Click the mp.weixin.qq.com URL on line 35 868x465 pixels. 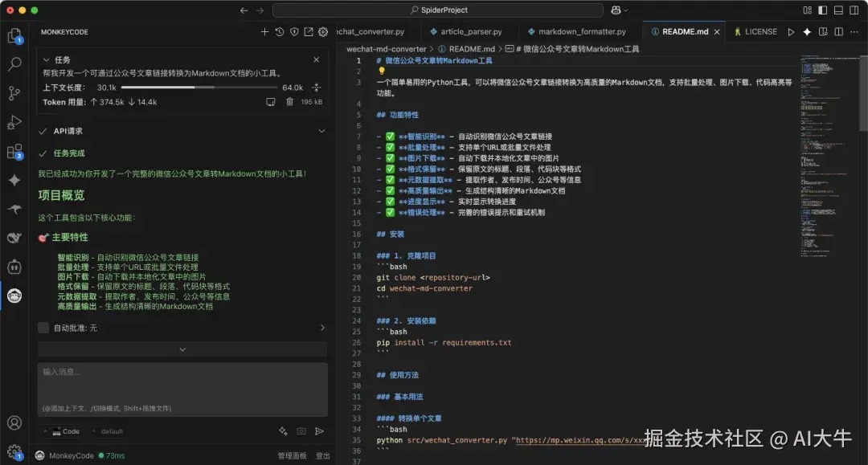pos(580,440)
